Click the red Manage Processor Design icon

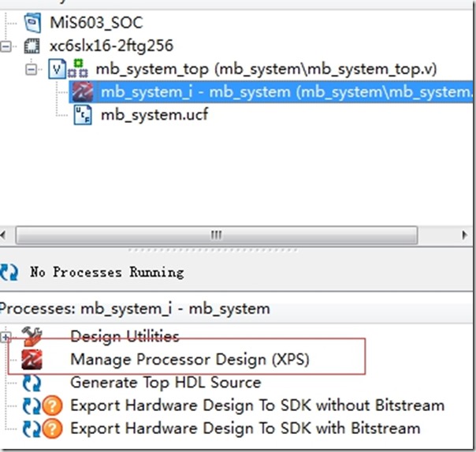pyautogui.click(x=32, y=360)
